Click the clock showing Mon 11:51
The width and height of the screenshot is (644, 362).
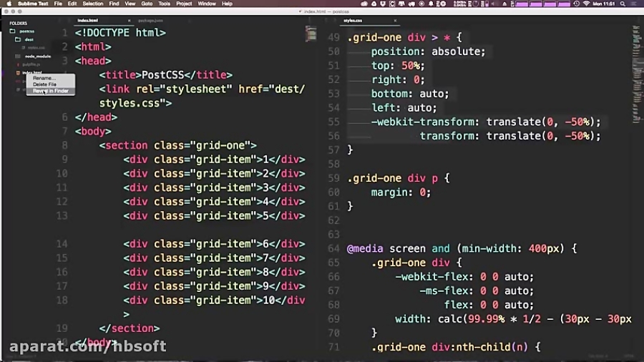[x=604, y=4]
